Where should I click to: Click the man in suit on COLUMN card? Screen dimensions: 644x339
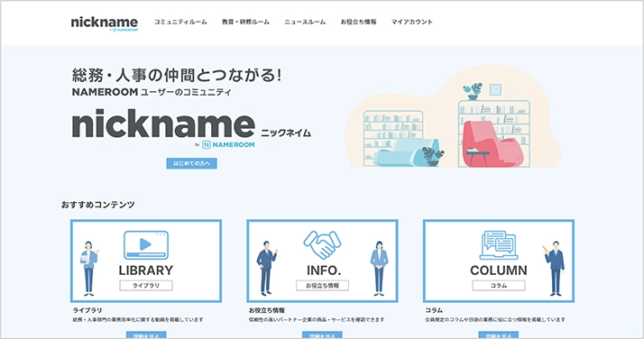coord(554,268)
